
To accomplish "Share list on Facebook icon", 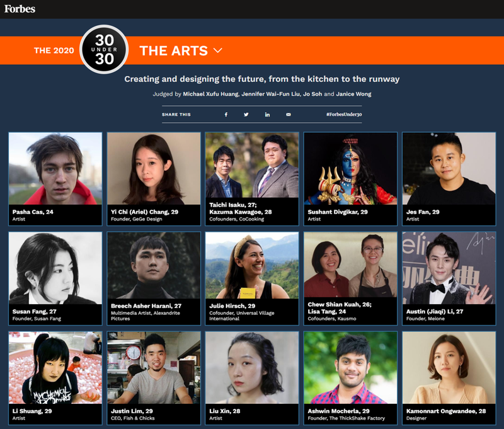I will click(226, 115).
